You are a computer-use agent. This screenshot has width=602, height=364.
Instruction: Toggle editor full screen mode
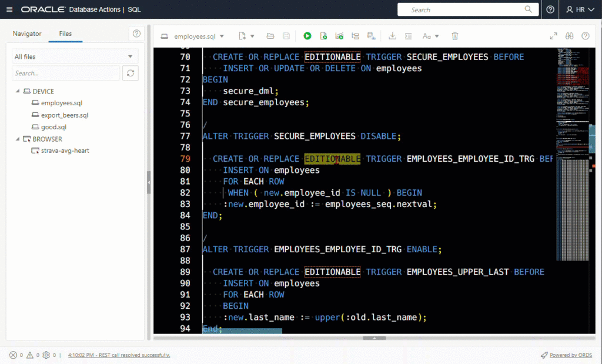point(553,36)
